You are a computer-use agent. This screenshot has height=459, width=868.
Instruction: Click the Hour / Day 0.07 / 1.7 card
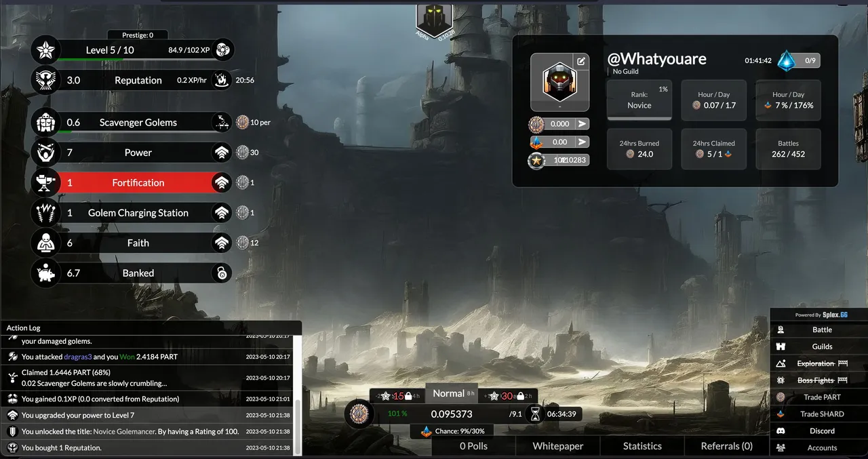tap(714, 100)
